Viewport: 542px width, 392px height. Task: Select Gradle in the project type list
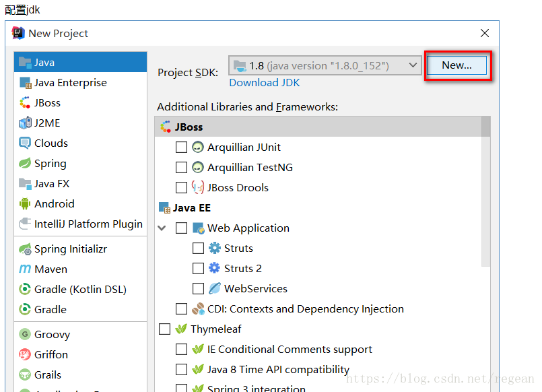point(81,309)
